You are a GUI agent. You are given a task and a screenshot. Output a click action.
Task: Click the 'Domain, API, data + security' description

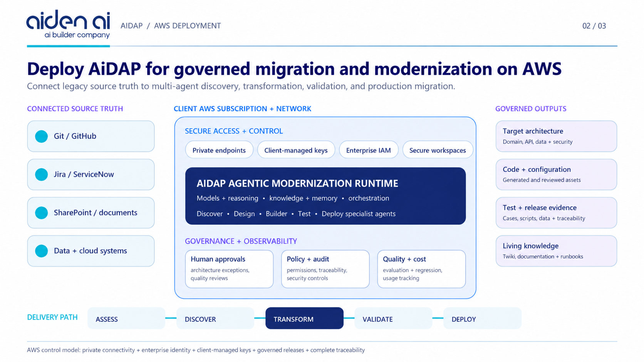point(538,142)
